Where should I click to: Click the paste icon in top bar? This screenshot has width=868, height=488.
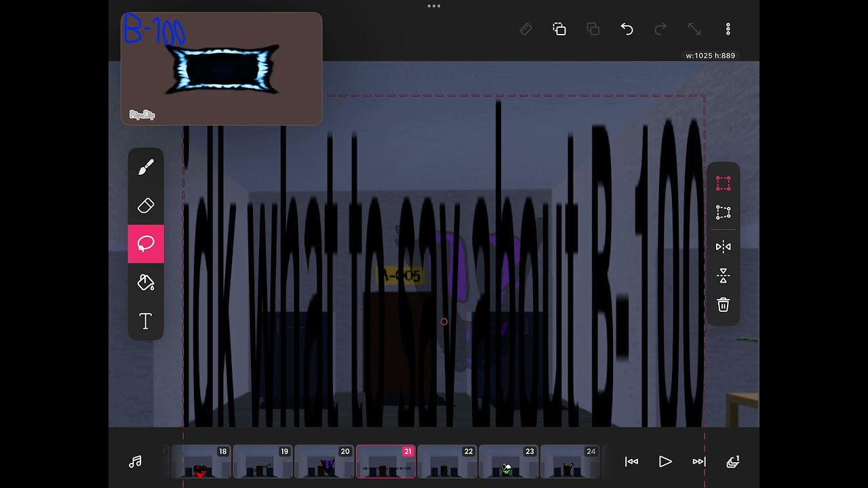coord(593,29)
